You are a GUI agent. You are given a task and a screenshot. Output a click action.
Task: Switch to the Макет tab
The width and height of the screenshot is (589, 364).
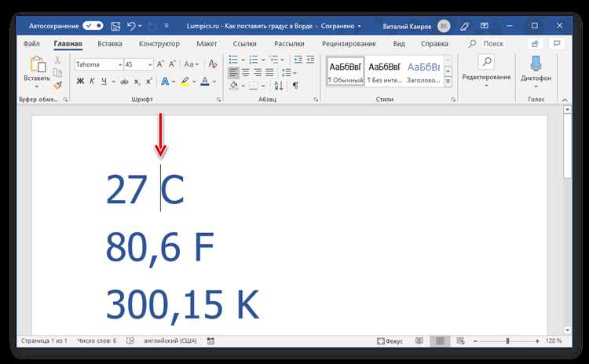point(207,44)
